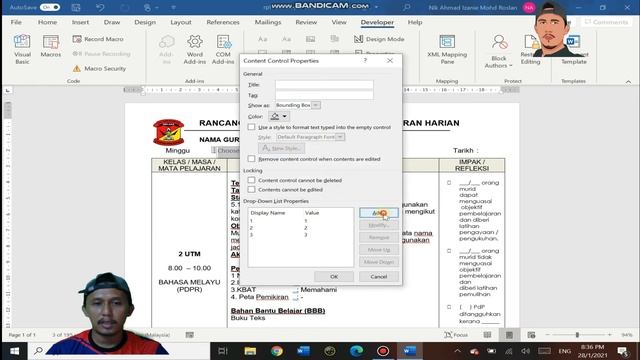640x360 pixels.
Task: Open the Home tab
Action: [47, 22]
